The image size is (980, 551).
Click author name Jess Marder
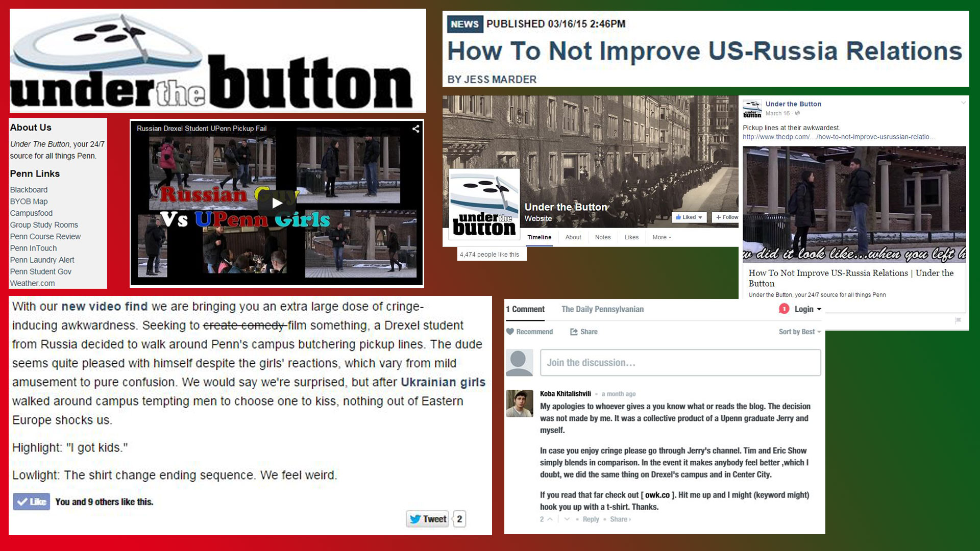(501, 80)
